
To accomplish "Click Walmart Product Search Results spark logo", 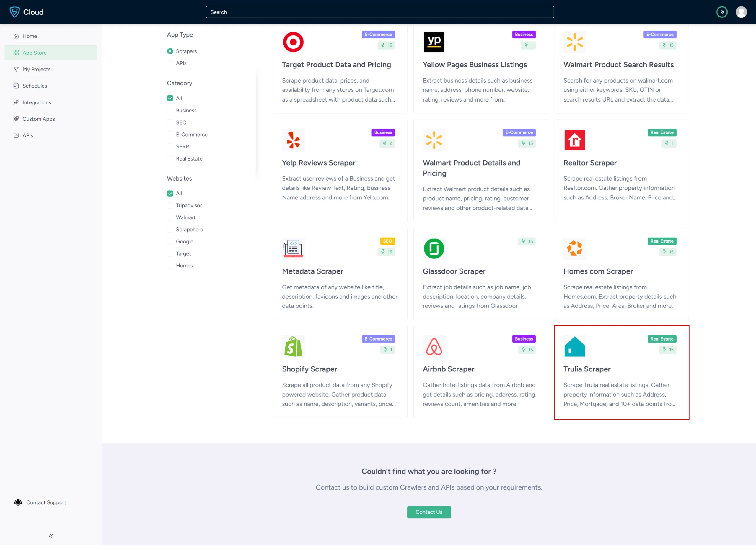I will [x=575, y=42].
